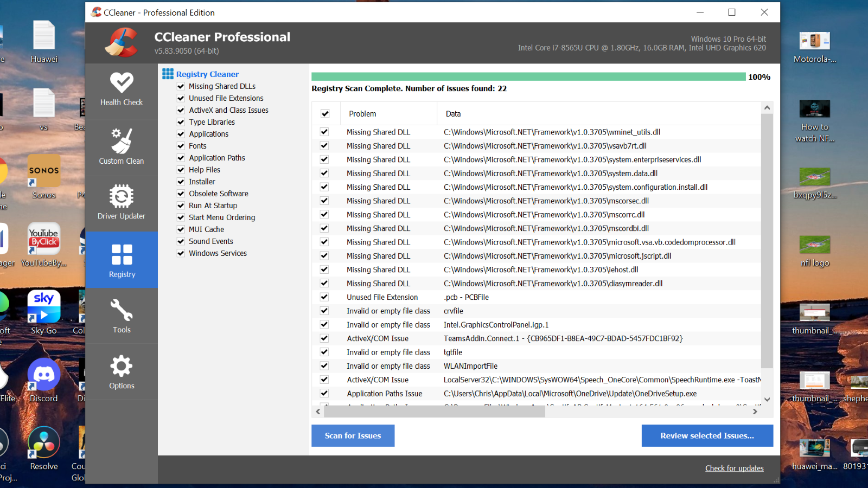This screenshot has width=868, height=488.
Task: Sort results by Problem column
Action: (388, 114)
